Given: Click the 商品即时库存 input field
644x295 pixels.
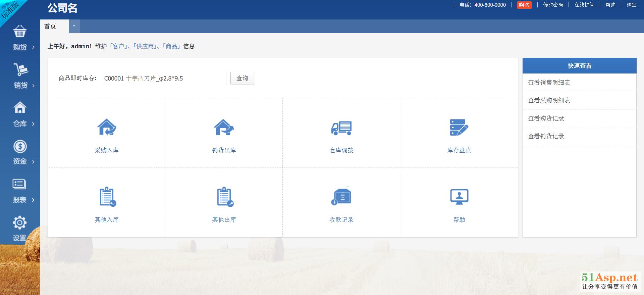Looking at the screenshot, I should [164, 79].
